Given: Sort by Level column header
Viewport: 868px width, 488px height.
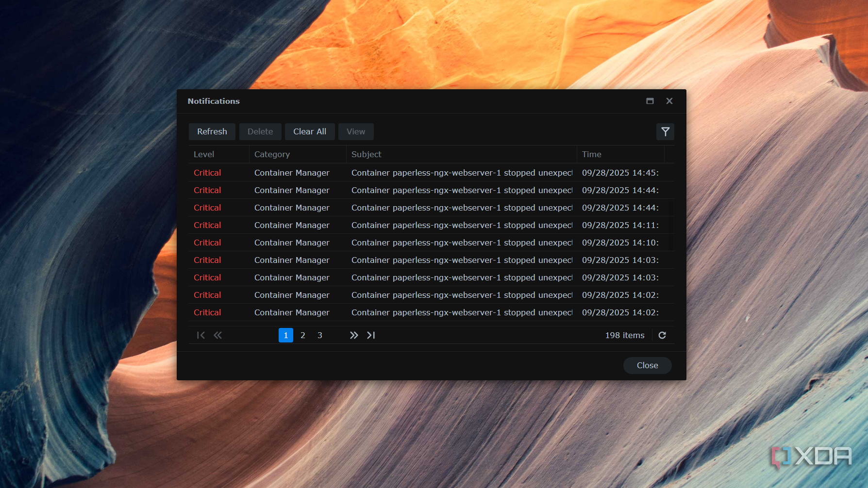Looking at the screenshot, I should [219, 154].
